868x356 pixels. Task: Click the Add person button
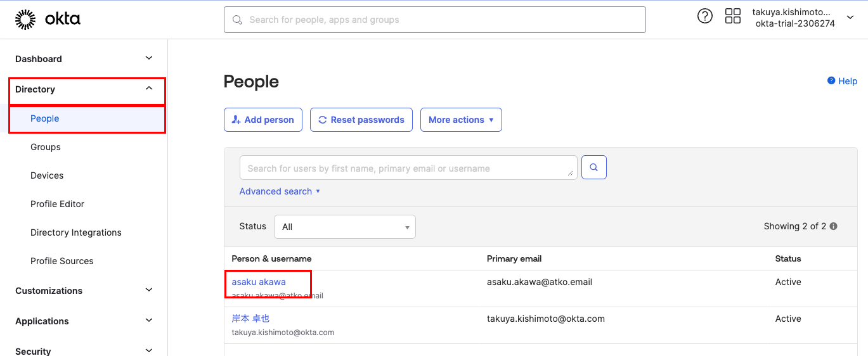point(262,120)
